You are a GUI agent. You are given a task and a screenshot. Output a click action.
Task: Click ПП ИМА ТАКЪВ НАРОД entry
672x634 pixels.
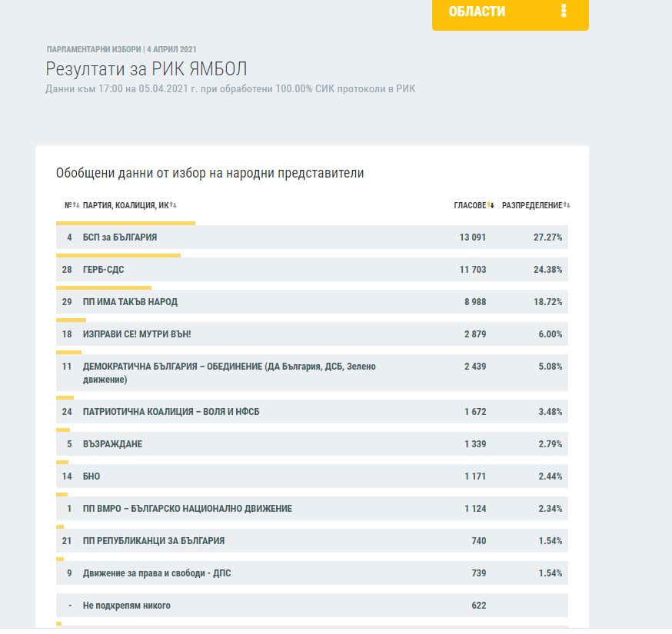coord(130,302)
